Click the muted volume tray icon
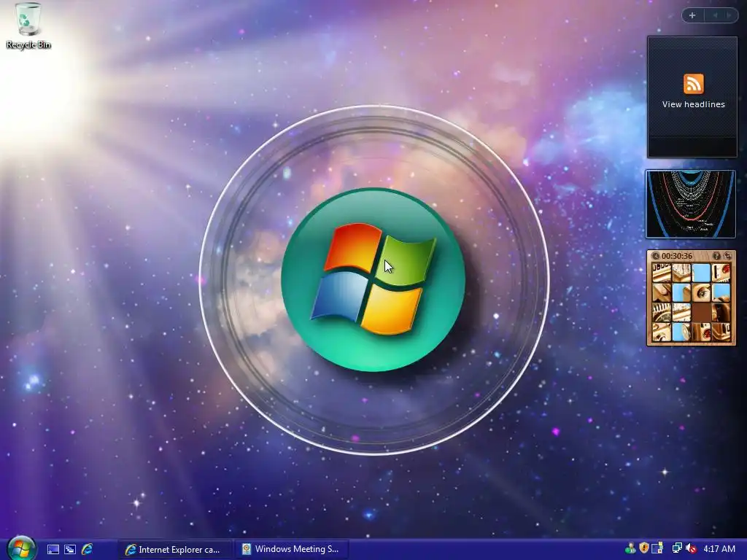The image size is (747, 560). (x=690, y=548)
